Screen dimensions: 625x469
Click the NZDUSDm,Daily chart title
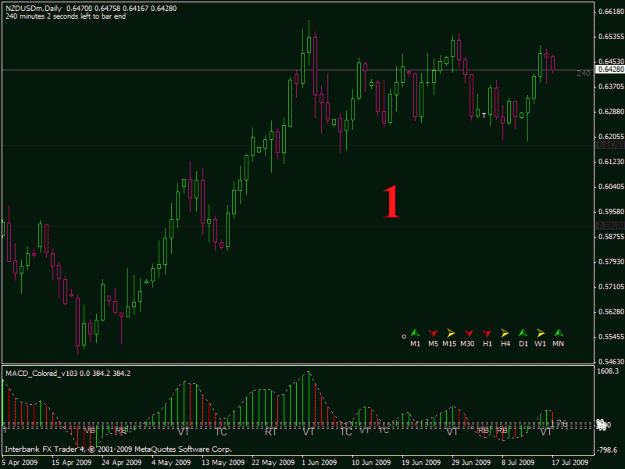pyautogui.click(x=33, y=8)
